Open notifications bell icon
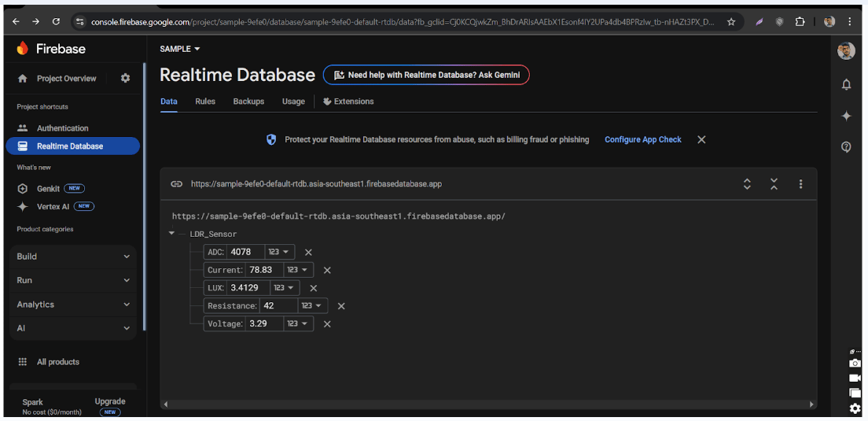Image resolution: width=868 pixels, height=421 pixels. pos(846,84)
